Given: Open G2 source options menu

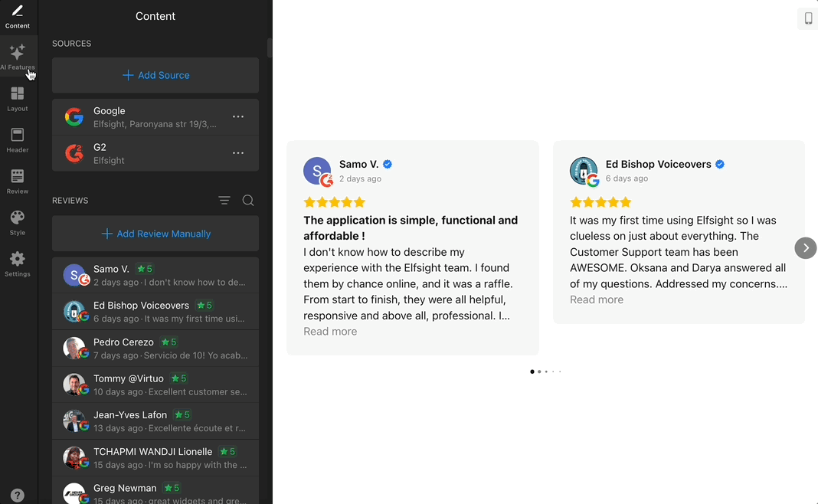Looking at the screenshot, I should click(238, 153).
